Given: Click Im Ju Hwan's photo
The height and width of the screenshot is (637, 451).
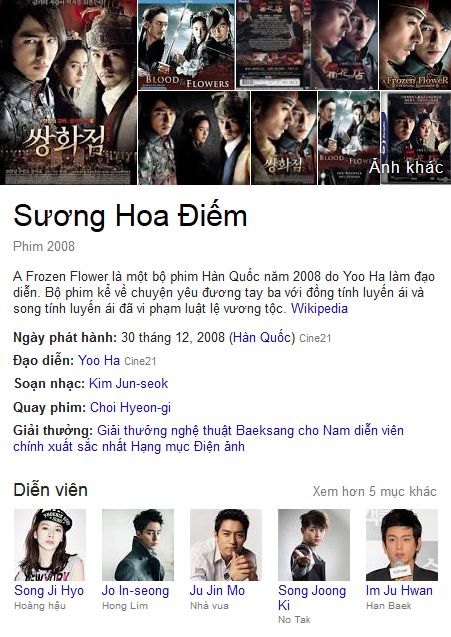Looking at the screenshot, I should (x=402, y=545).
